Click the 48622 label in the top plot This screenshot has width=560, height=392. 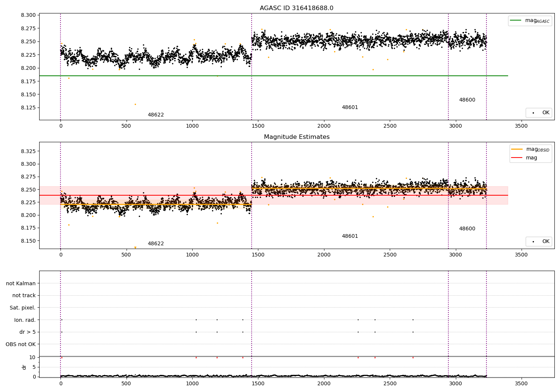point(156,115)
